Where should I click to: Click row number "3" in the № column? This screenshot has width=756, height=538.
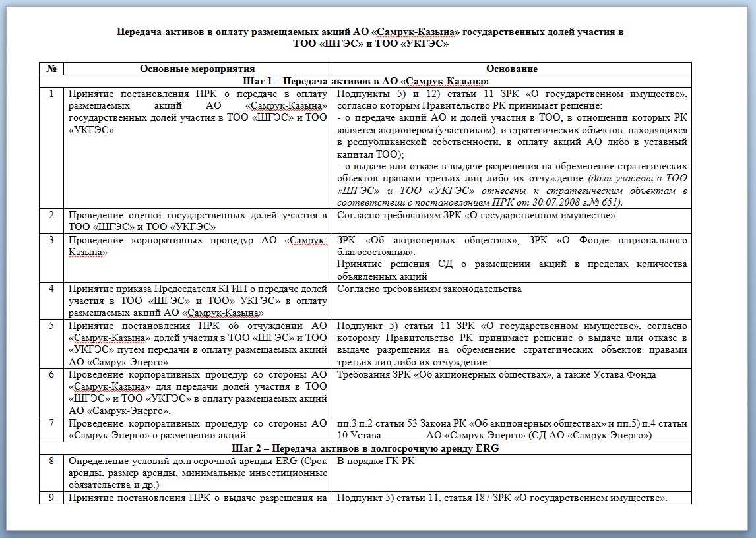click(51, 240)
